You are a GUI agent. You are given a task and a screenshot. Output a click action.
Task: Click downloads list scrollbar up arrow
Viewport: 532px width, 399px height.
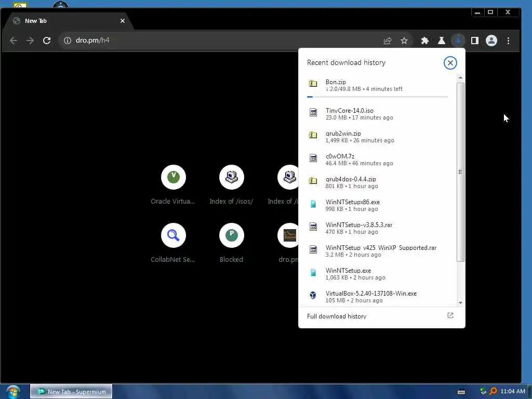click(x=460, y=78)
